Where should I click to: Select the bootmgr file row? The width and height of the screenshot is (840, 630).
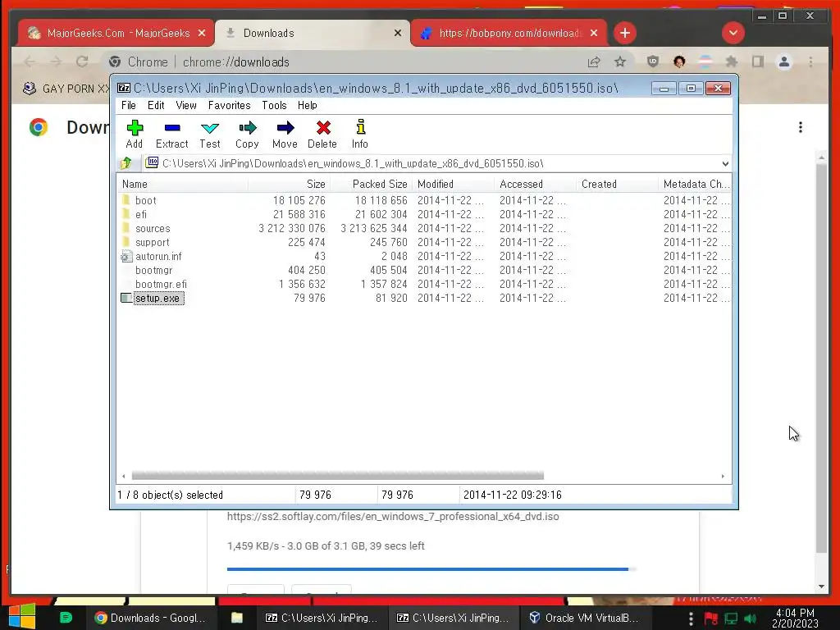[x=424, y=270]
